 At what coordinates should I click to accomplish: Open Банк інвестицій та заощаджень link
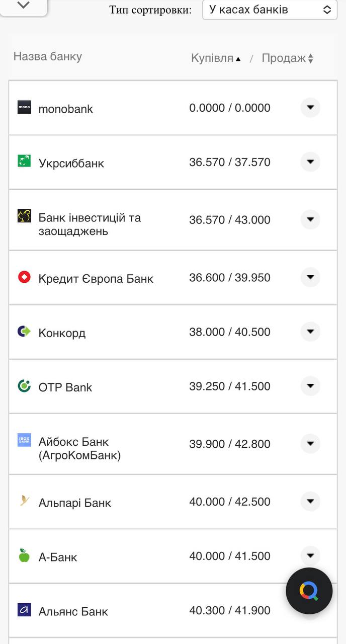(x=90, y=224)
